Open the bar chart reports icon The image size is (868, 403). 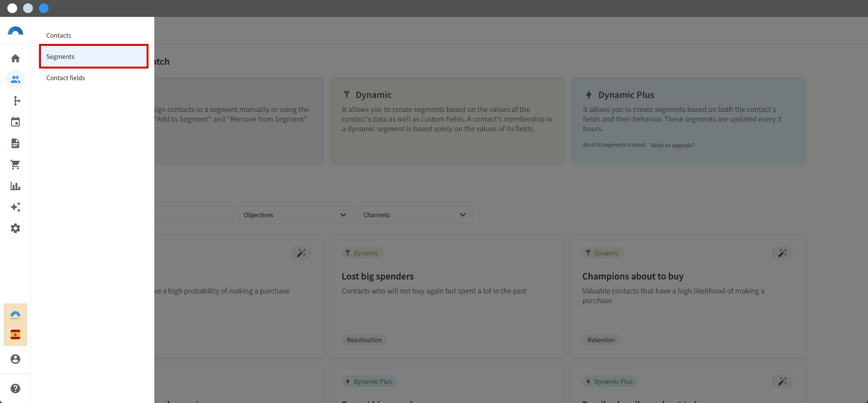15,186
